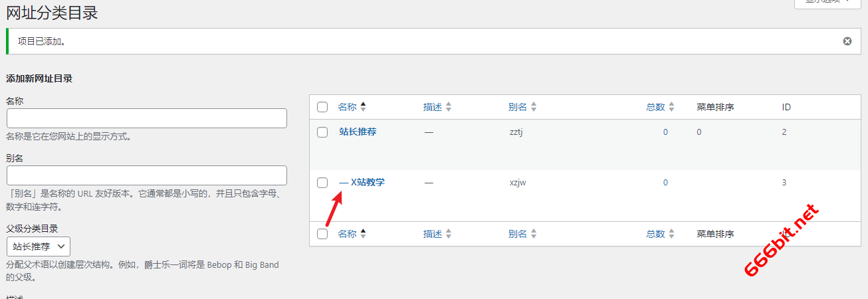Viewport: 868px width, 299px height.
Task: Sort by header column 名称 label
Action: tap(347, 107)
